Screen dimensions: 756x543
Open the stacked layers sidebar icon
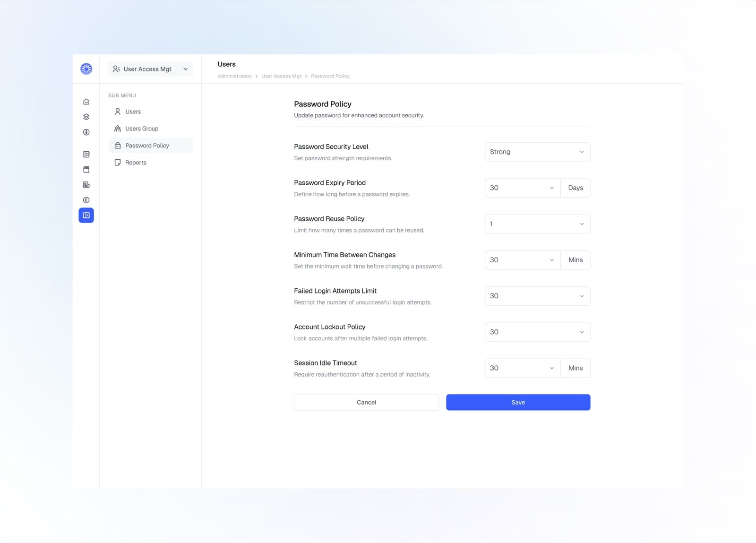pyautogui.click(x=86, y=117)
